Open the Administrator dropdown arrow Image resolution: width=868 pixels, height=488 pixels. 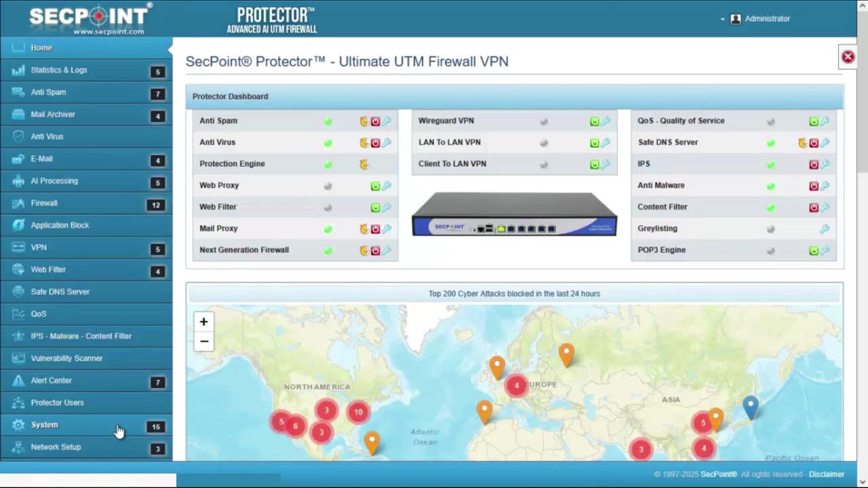pyautogui.click(x=723, y=20)
